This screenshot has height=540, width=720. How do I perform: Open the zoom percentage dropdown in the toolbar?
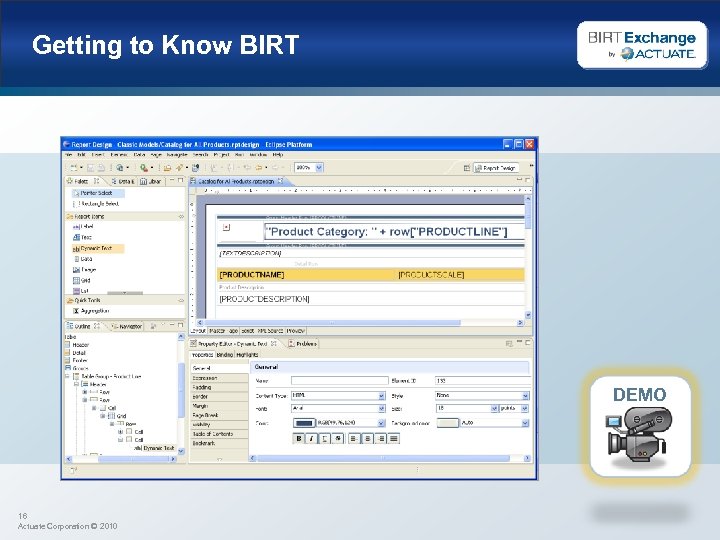click(319, 168)
